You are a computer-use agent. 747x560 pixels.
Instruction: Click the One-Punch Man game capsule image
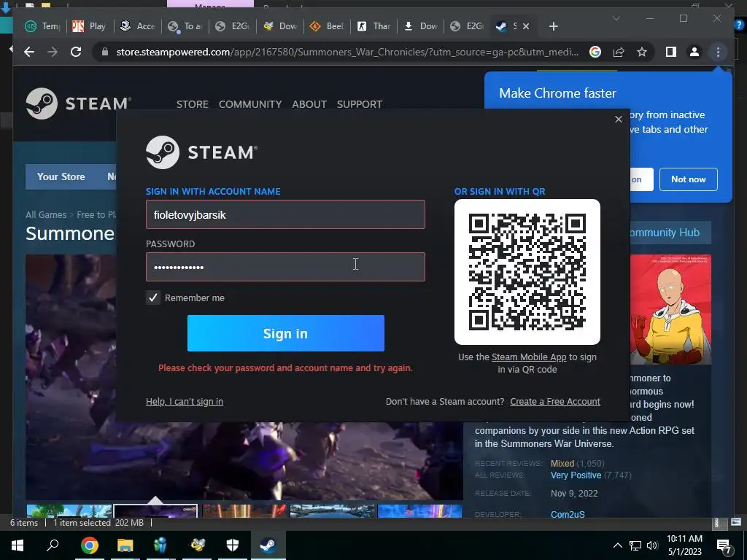pyautogui.click(x=670, y=309)
